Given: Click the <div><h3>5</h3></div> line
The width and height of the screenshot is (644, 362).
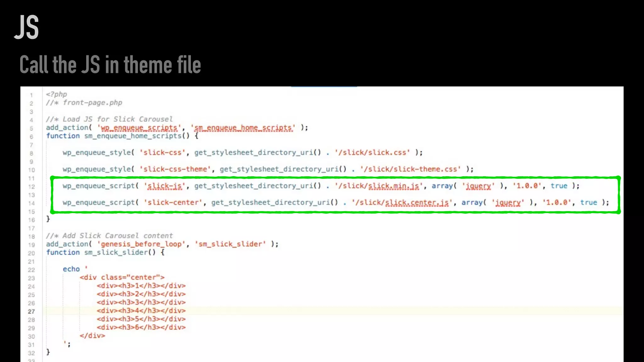Looking at the screenshot, I should [141, 319].
